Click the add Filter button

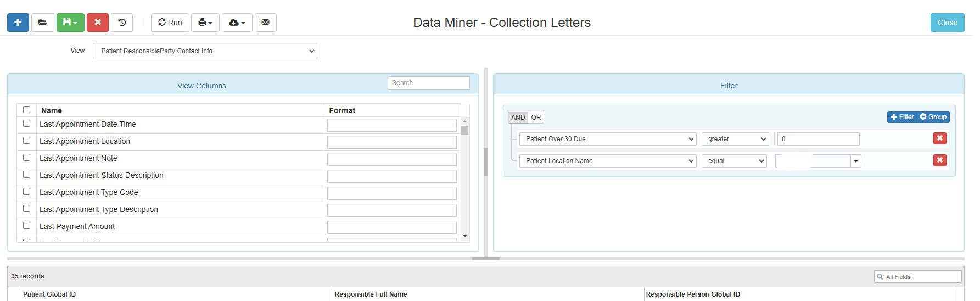tap(902, 117)
